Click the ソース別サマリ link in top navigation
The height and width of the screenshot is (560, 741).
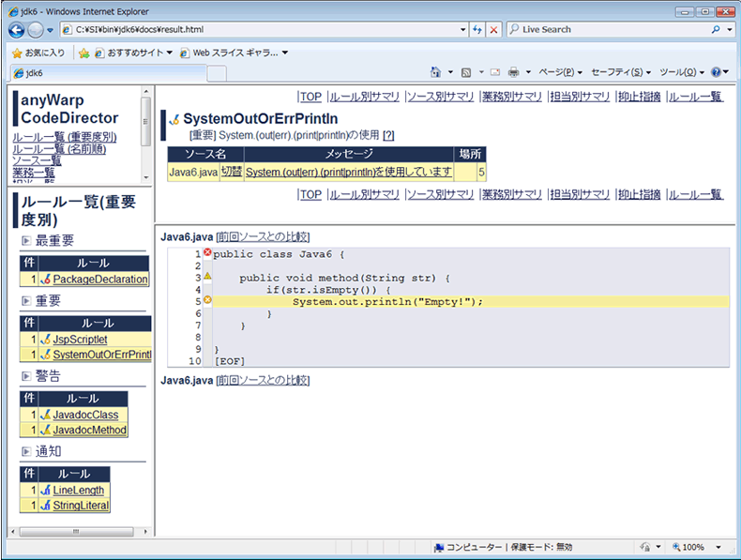pyautogui.click(x=440, y=96)
